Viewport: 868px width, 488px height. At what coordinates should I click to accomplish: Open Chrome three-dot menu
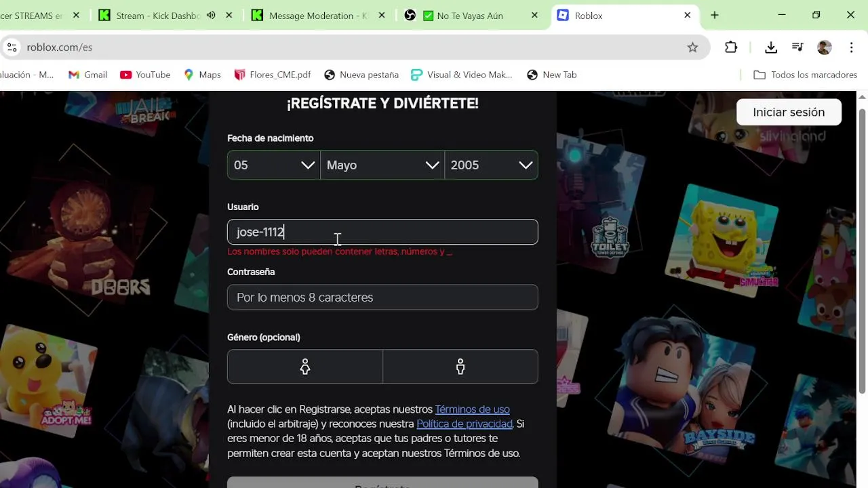[851, 47]
